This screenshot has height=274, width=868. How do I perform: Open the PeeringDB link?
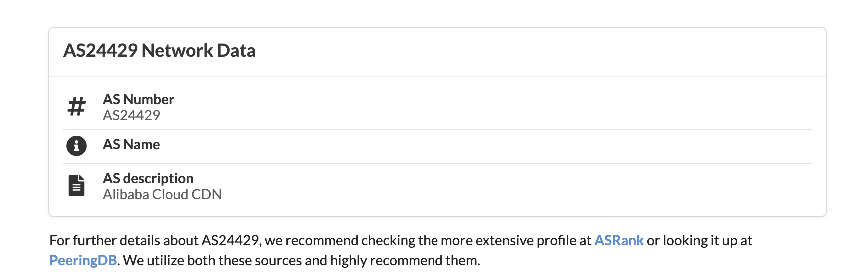click(83, 260)
